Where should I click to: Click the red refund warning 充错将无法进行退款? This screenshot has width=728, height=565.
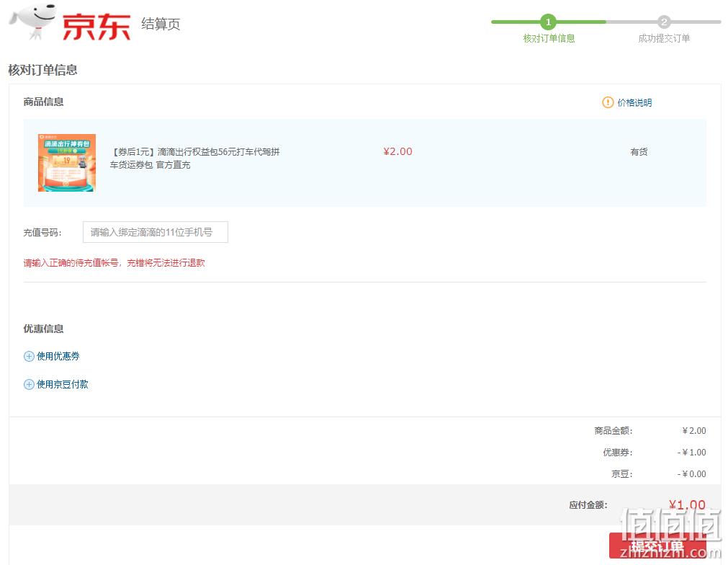coord(166,263)
